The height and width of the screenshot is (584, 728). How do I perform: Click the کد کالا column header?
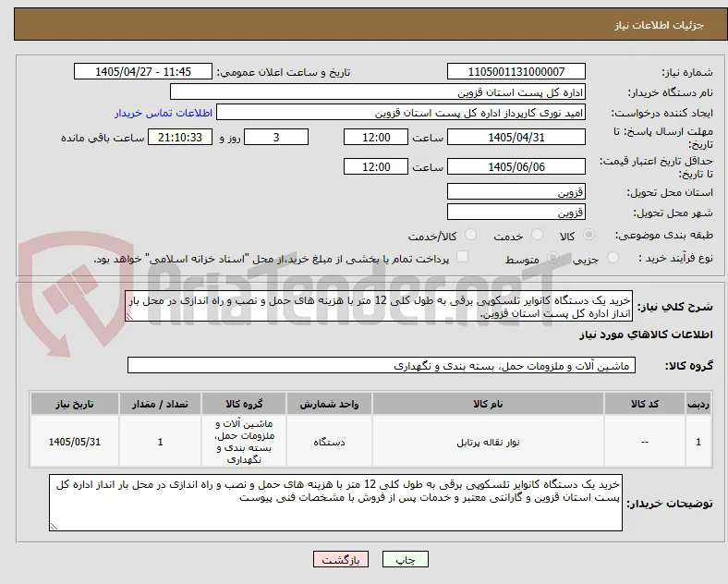[645, 404]
